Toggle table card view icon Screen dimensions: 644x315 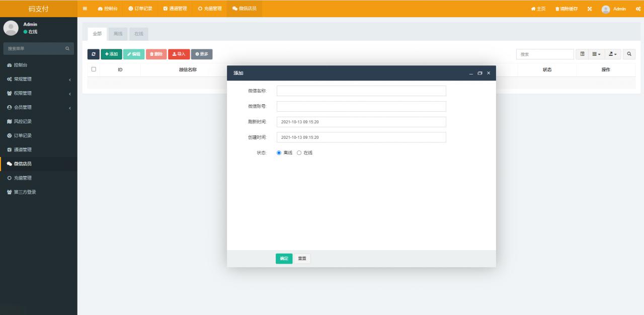click(583, 54)
